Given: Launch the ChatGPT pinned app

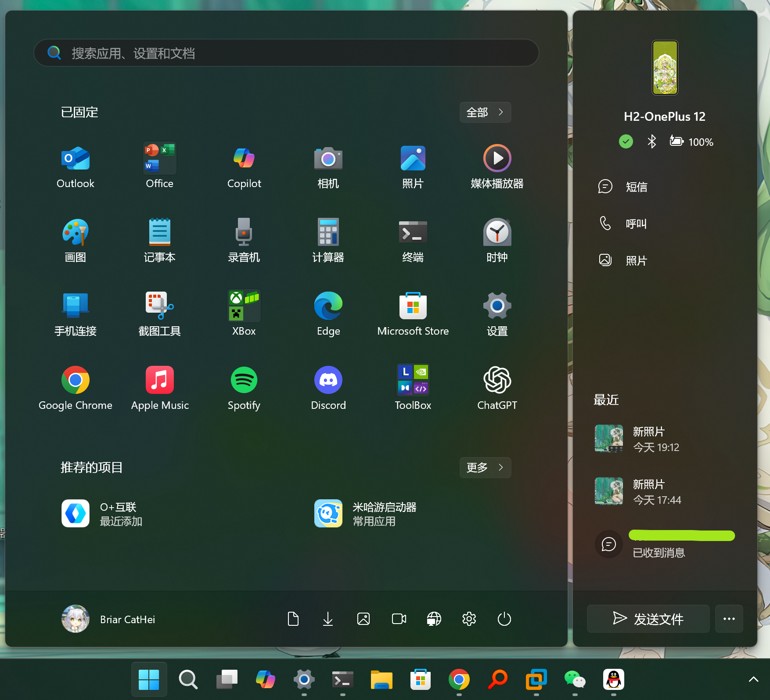Looking at the screenshot, I should pyautogui.click(x=497, y=388).
